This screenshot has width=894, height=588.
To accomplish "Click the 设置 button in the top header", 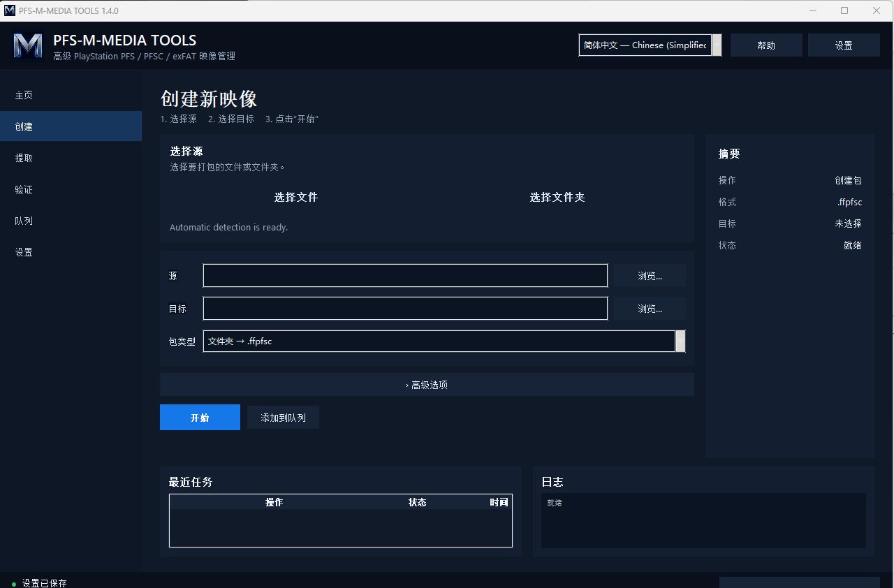I will pos(844,45).
